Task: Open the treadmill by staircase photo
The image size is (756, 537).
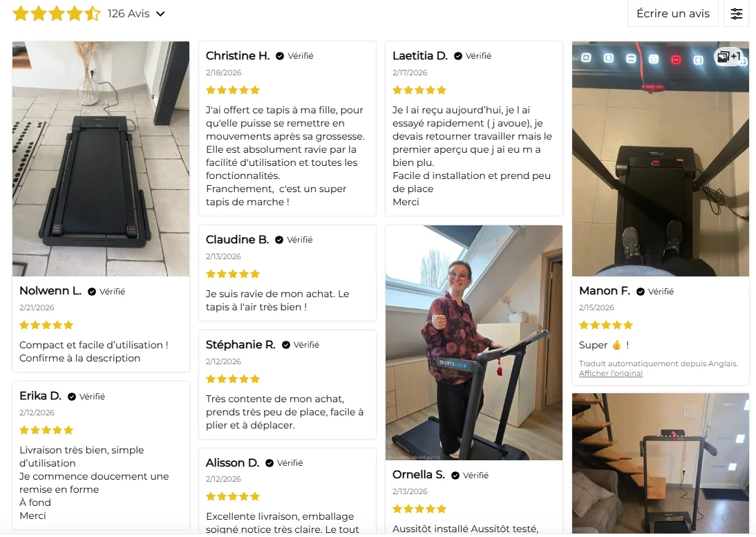Action: [661, 463]
